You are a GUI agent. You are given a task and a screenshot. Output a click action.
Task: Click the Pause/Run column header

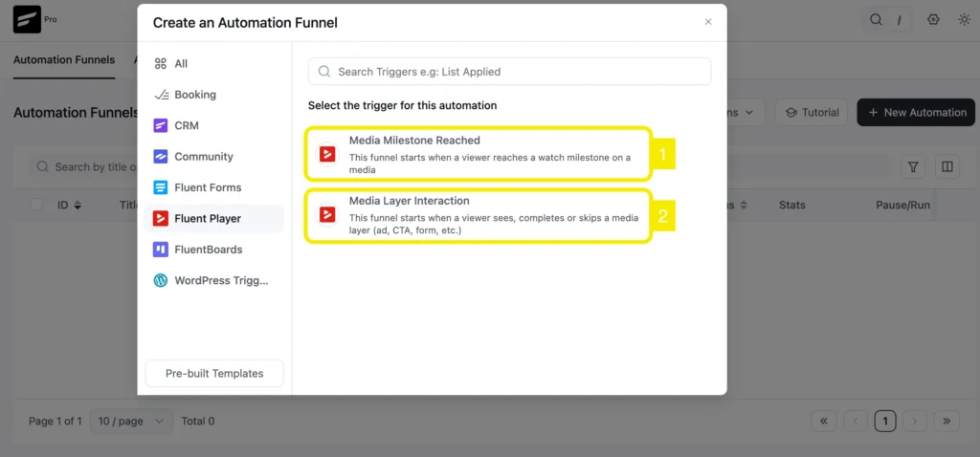pos(902,205)
